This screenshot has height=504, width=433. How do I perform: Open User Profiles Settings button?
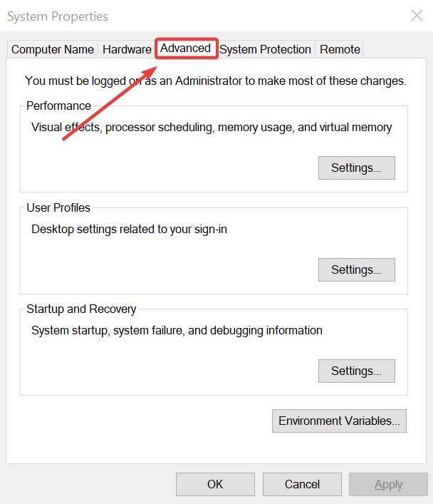(x=357, y=269)
